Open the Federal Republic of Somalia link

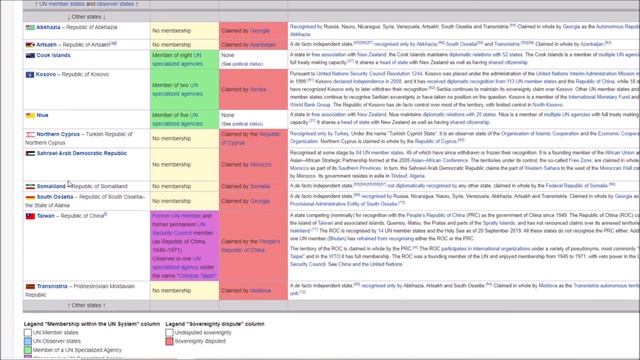(577, 186)
